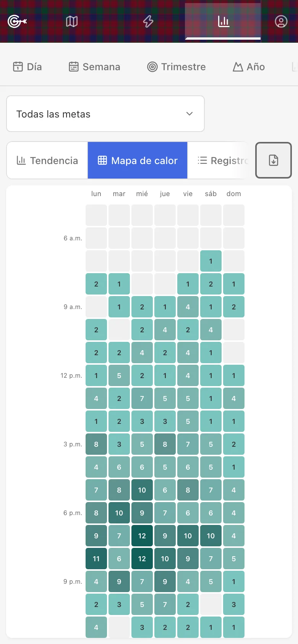Click the chevron in goals selector
Viewport: 298px width, 644px height.
click(x=189, y=114)
